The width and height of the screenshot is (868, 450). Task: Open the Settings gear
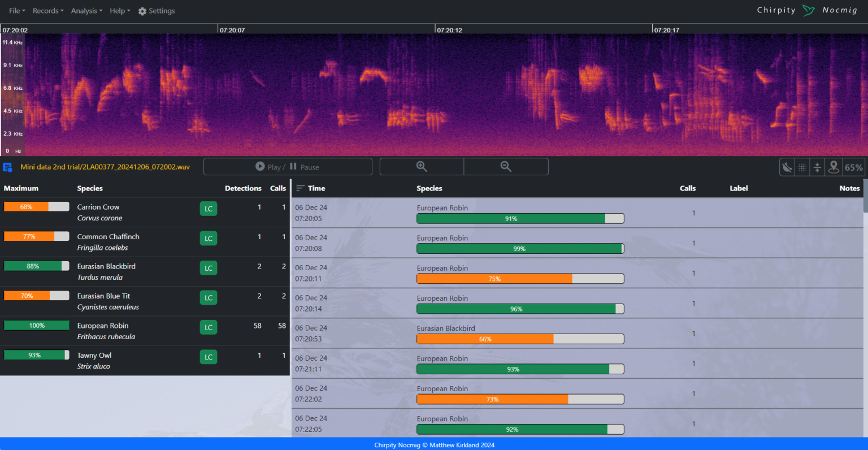coord(157,10)
